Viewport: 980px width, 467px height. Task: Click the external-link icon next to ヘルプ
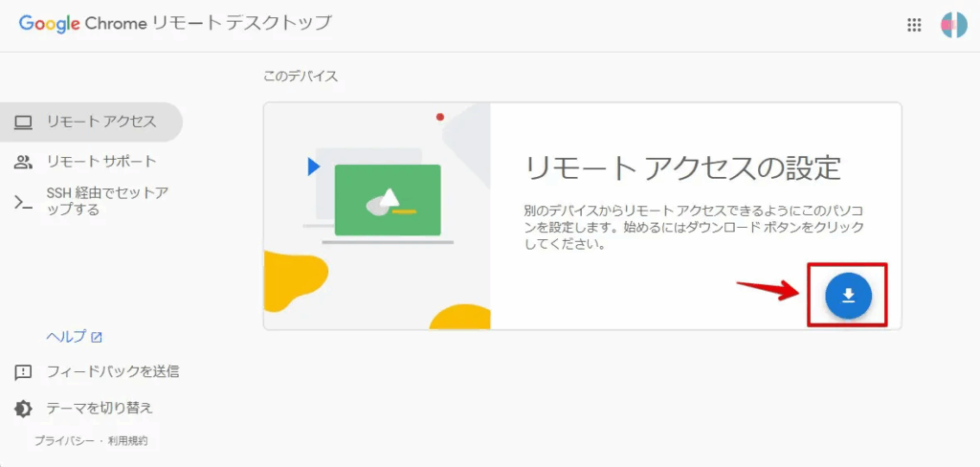pos(97,337)
